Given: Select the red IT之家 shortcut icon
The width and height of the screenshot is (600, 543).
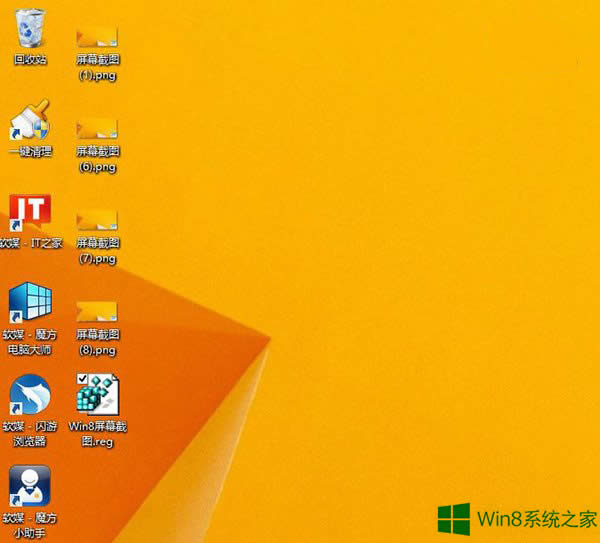Looking at the screenshot, I should click(x=30, y=212).
